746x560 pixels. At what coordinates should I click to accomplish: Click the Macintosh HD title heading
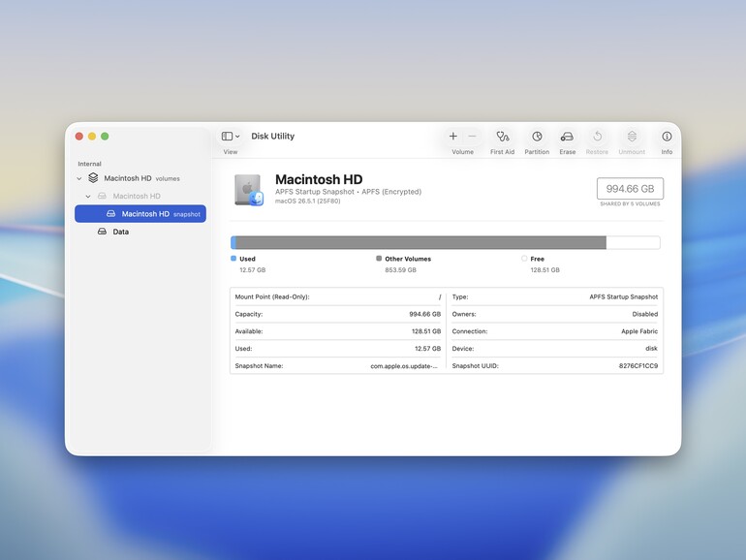coord(319,179)
